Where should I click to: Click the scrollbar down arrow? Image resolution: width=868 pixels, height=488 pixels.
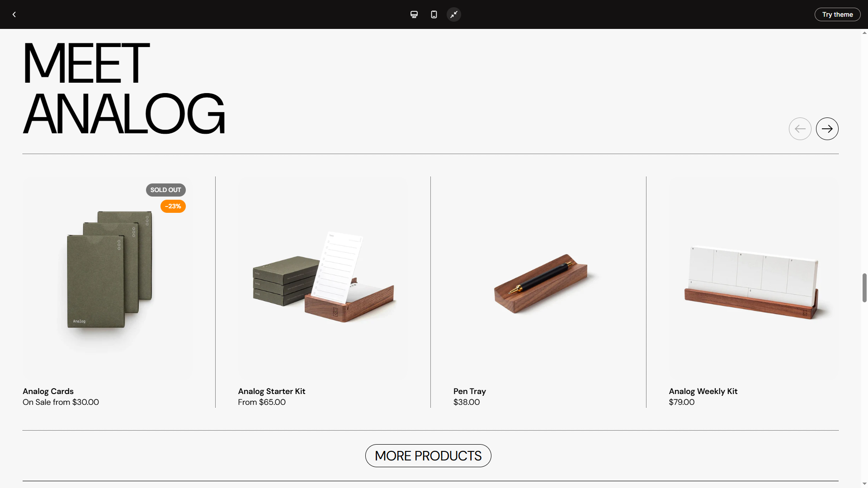tap(864, 484)
